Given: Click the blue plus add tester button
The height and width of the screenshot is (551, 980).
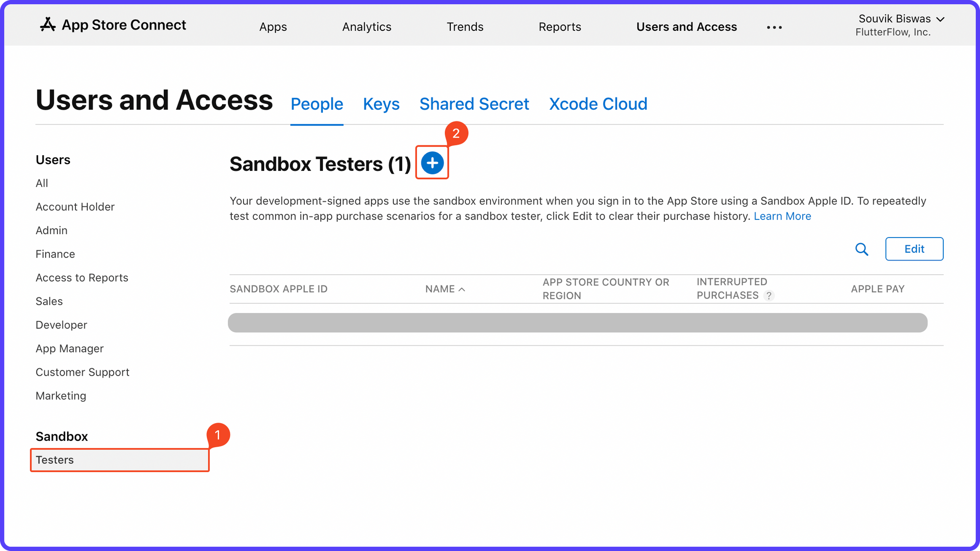Looking at the screenshot, I should 432,163.
